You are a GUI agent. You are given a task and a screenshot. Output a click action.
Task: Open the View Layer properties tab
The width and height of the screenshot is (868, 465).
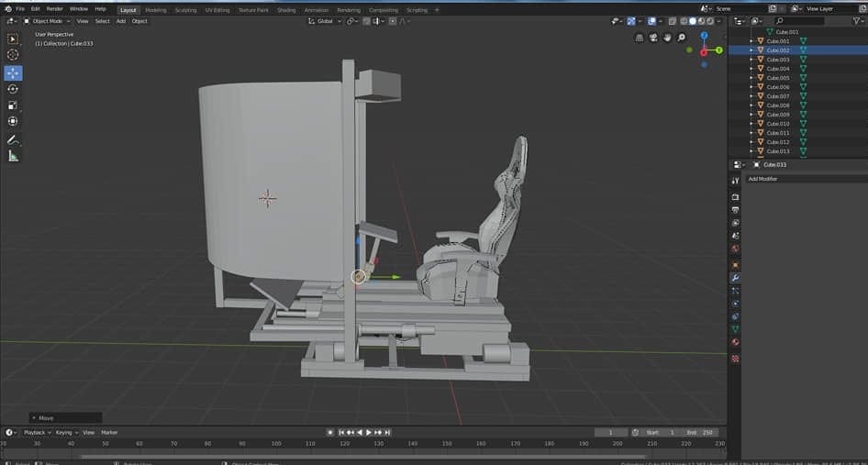(735, 223)
